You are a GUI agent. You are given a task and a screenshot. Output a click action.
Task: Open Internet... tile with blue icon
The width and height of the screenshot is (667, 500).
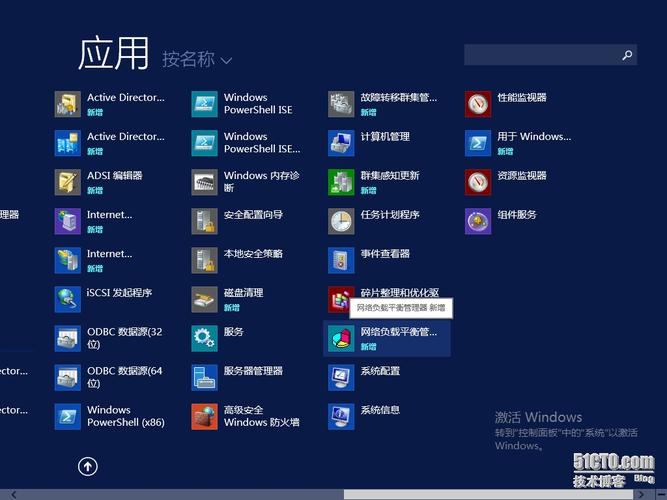[94, 260]
